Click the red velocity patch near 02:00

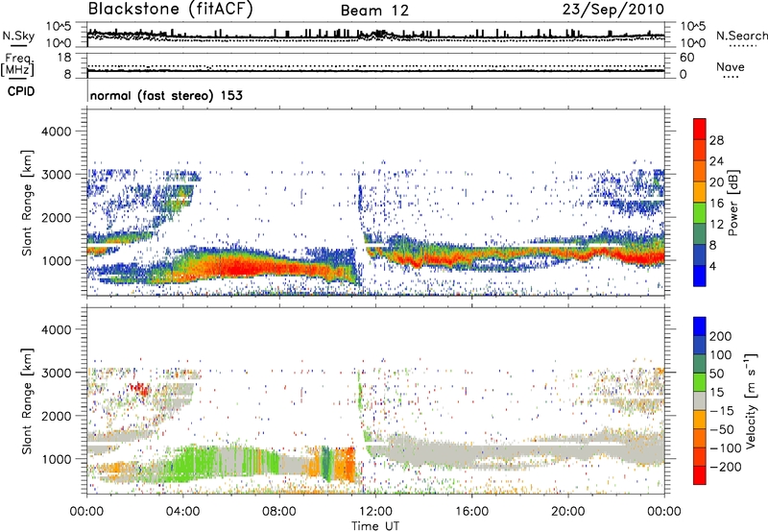click(x=140, y=389)
